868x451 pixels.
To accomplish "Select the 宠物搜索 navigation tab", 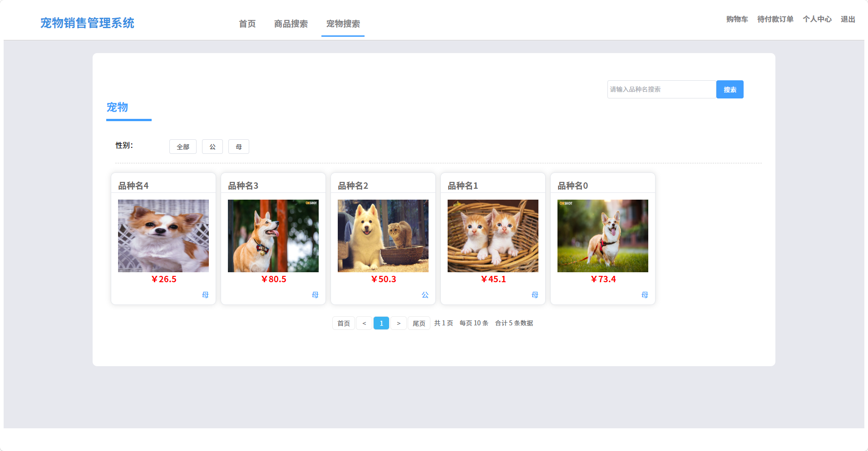I will [x=343, y=24].
